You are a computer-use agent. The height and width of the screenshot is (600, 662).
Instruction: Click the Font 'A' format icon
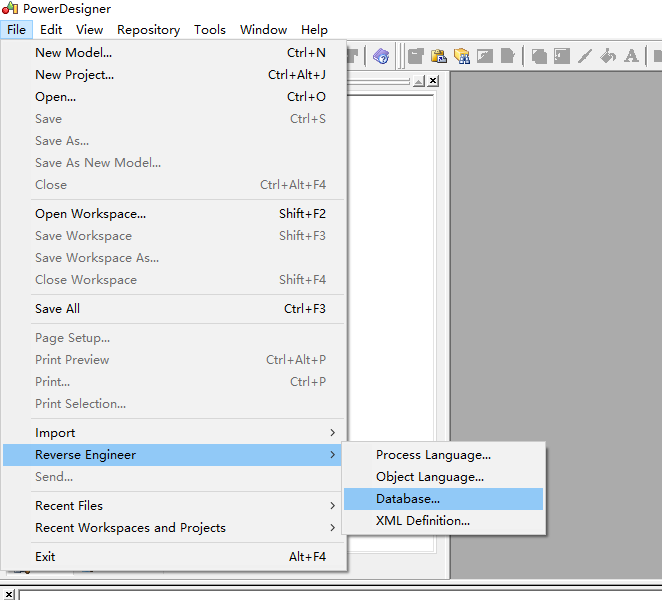click(631, 56)
